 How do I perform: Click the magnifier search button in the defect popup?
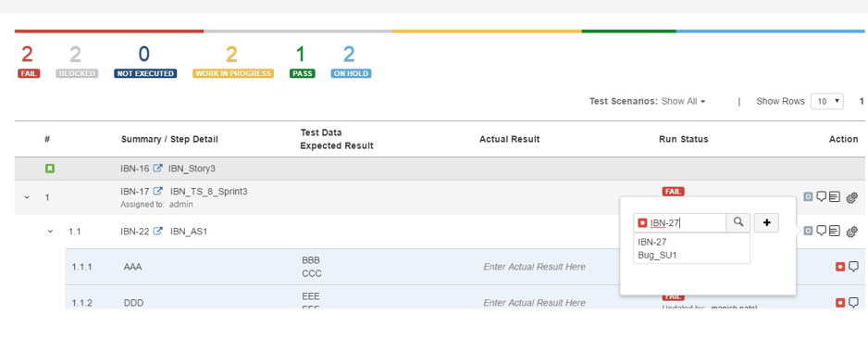pyautogui.click(x=738, y=222)
